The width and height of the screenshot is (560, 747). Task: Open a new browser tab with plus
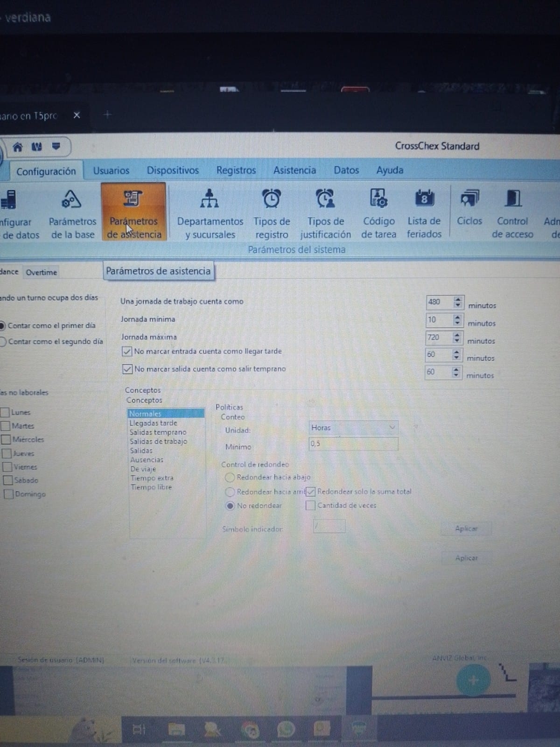point(107,114)
